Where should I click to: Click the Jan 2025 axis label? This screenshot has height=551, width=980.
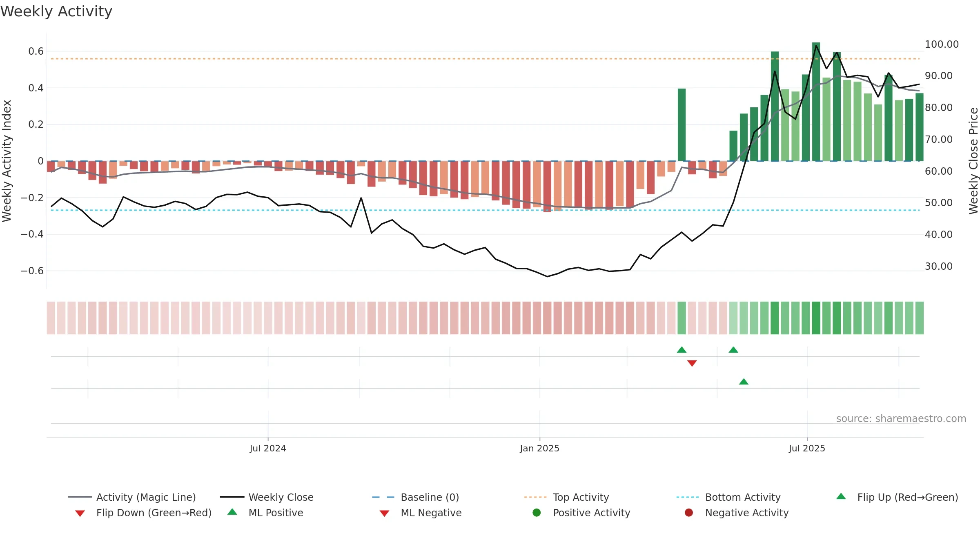point(539,448)
